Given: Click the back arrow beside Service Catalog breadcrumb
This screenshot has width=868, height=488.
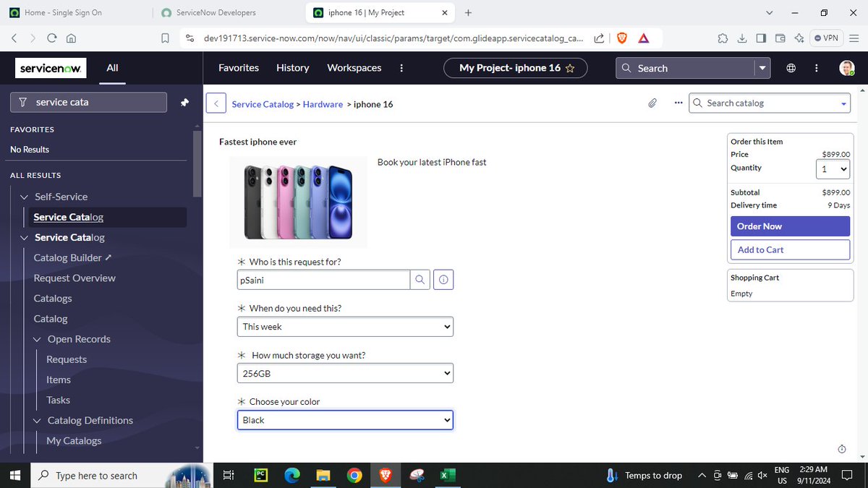Looking at the screenshot, I should click(216, 103).
